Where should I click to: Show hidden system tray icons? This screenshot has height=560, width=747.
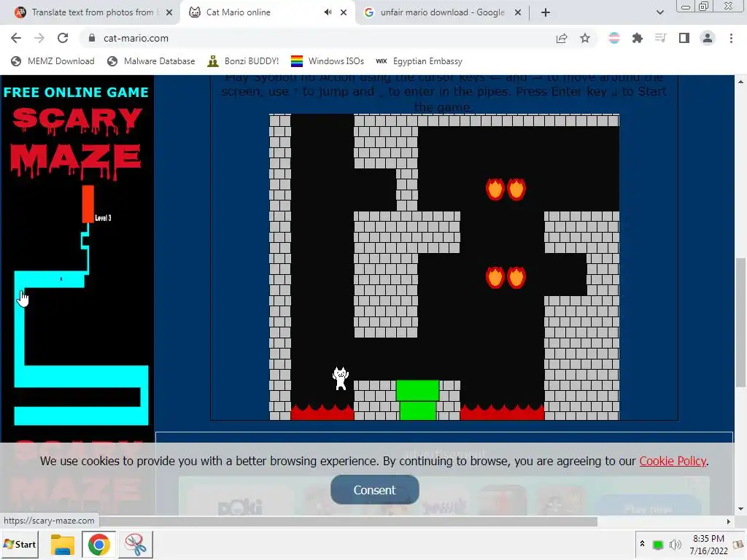(642, 544)
